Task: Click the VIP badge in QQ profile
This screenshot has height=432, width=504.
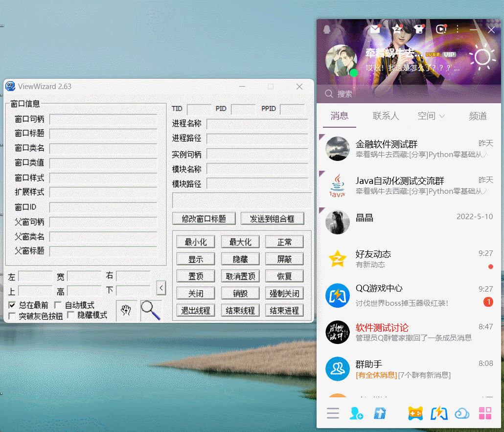Action: pyautogui.click(x=449, y=54)
